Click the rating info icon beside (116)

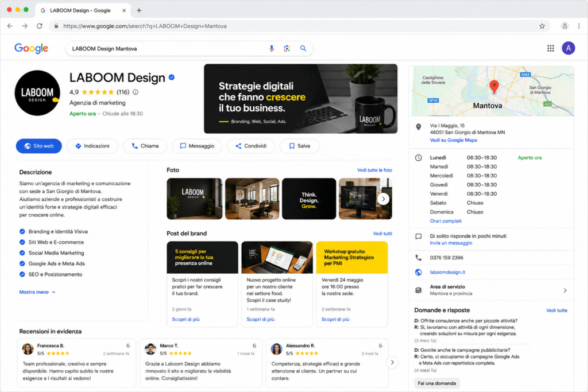point(136,92)
